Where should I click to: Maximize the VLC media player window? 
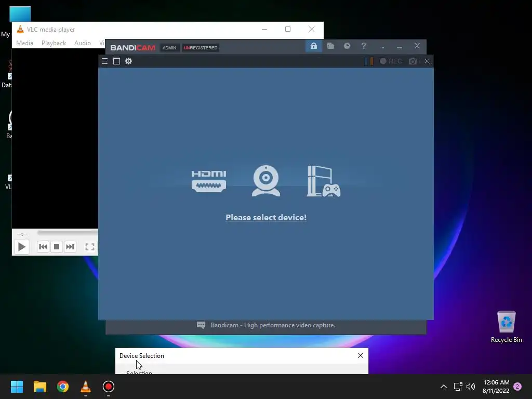[x=288, y=29]
